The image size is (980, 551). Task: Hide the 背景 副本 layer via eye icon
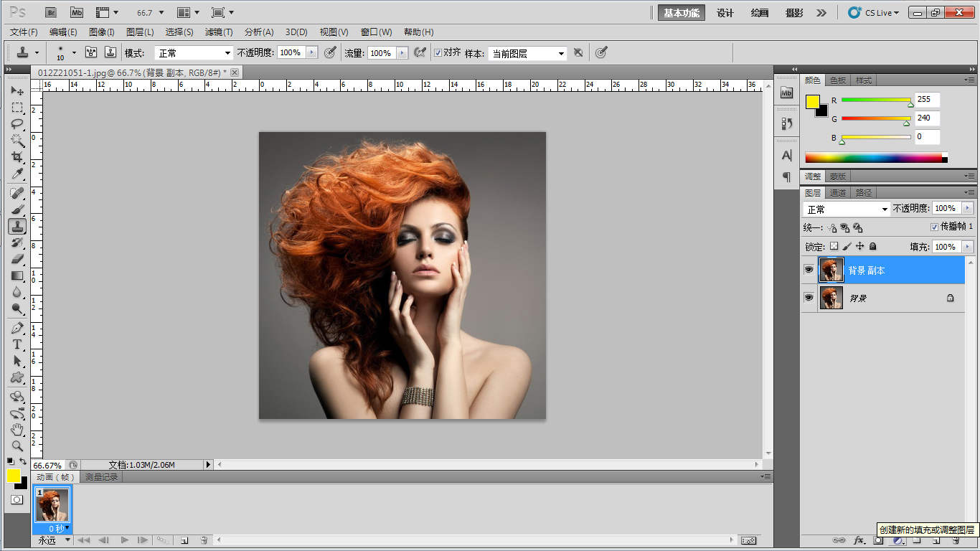pos(809,270)
